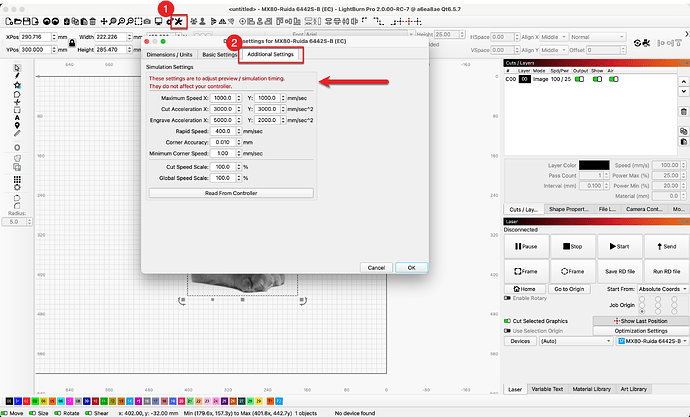Viewport: 690px width, 417px height.
Task: Open Device Settings wrench icon in toolbar
Action: [x=179, y=21]
